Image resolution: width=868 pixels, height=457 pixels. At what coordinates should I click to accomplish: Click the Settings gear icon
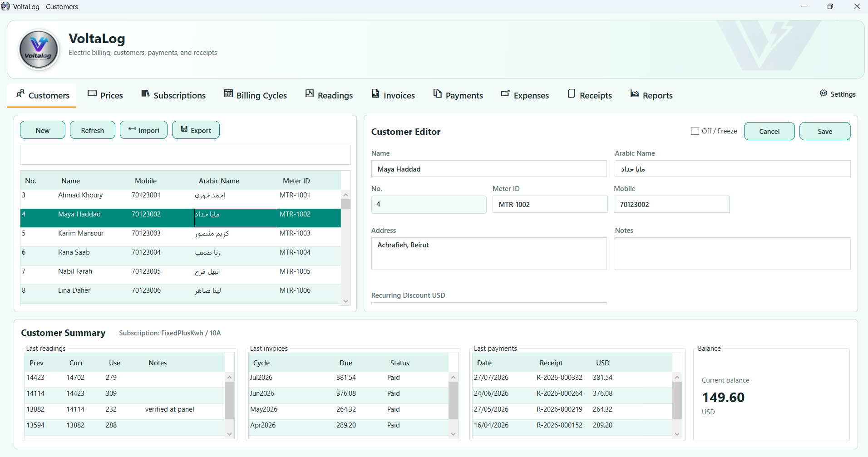pos(824,93)
